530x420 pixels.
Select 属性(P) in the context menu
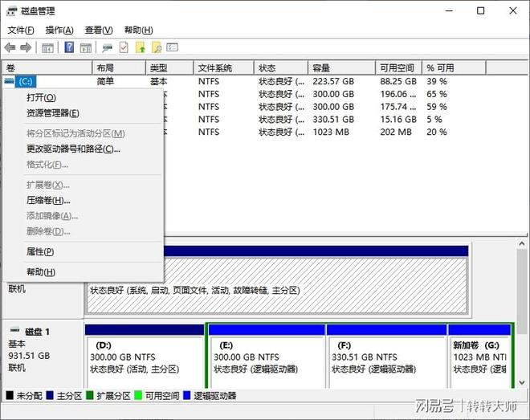point(40,251)
